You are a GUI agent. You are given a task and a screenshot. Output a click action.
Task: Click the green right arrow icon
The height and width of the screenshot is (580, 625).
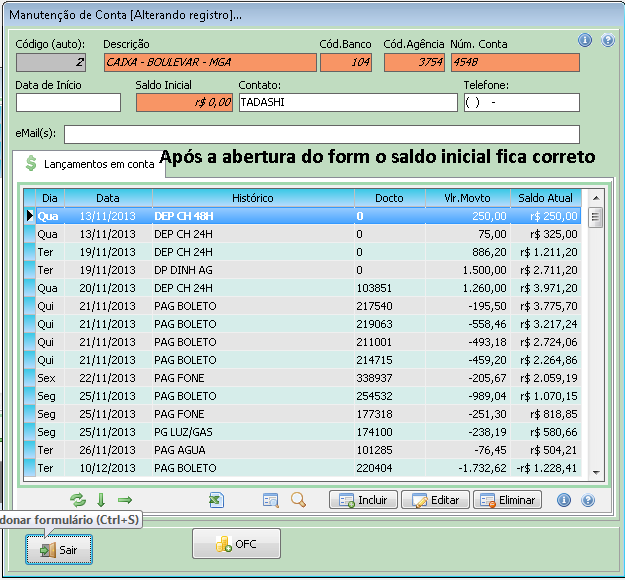125,500
